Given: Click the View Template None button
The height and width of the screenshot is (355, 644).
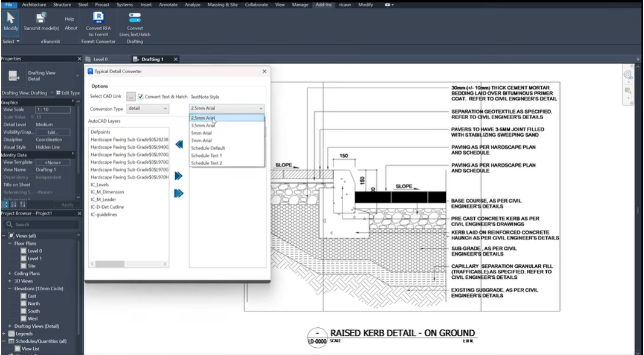Looking at the screenshot, I should pos(53,163).
